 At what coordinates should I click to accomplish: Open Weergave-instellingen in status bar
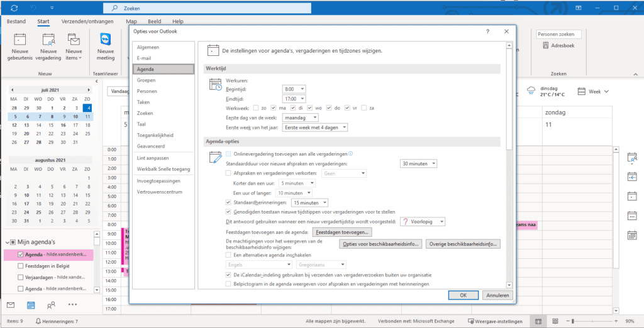pyautogui.click(x=495, y=321)
